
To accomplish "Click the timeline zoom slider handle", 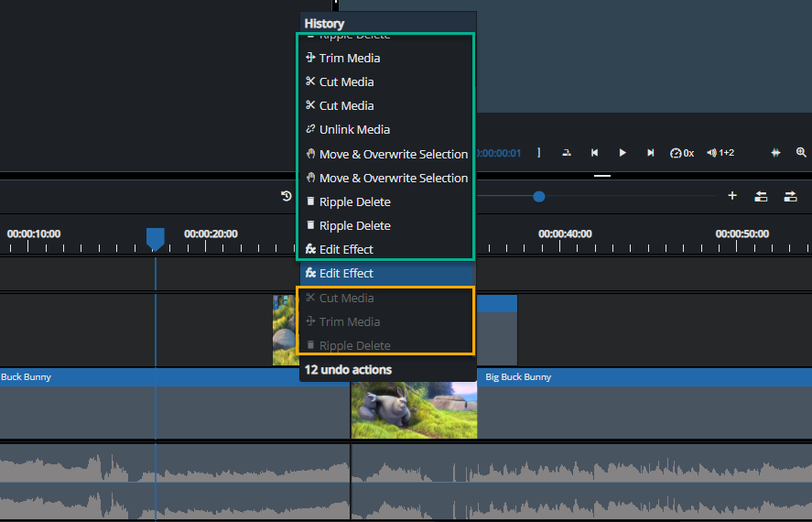I will click(539, 196).
